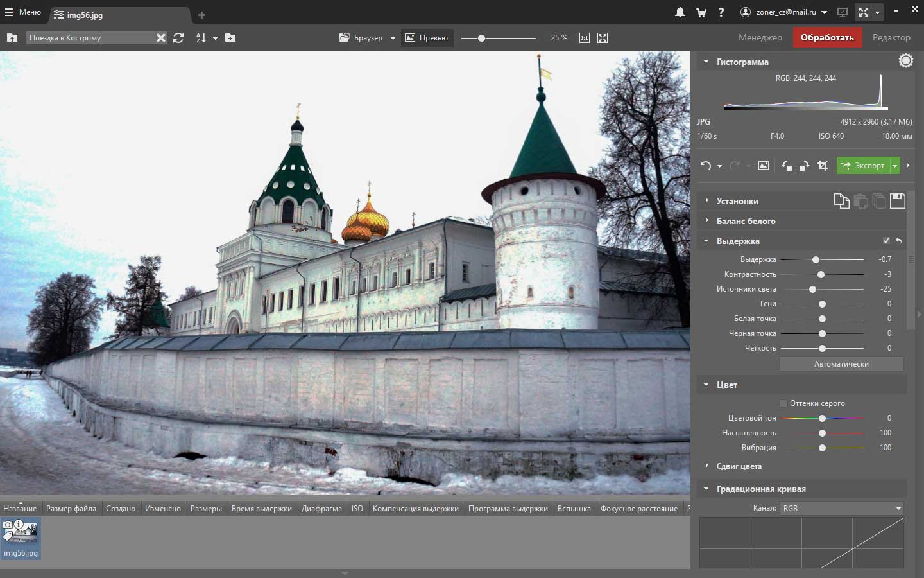
Task: Click the crop tool icon
Action: 823,166
